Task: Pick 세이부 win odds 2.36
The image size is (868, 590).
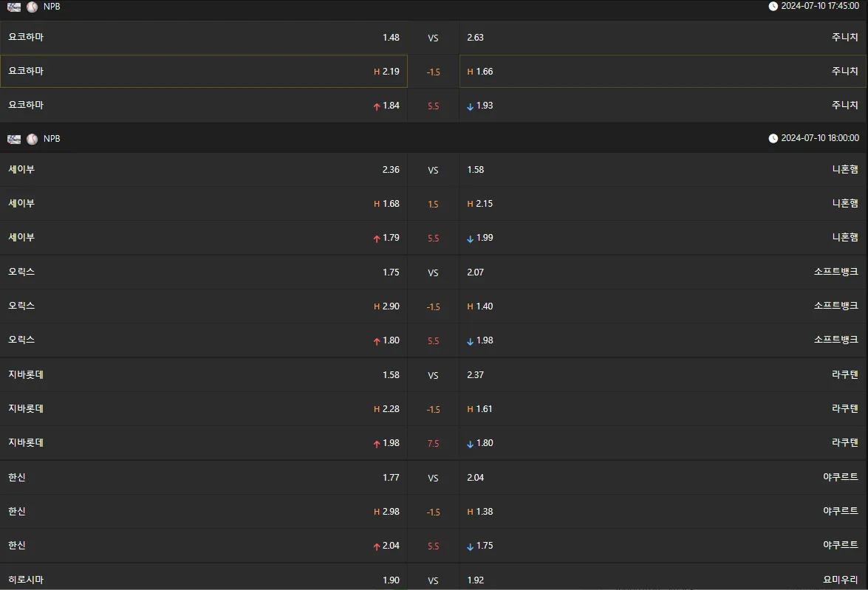Action: click(x=204, y=169)
